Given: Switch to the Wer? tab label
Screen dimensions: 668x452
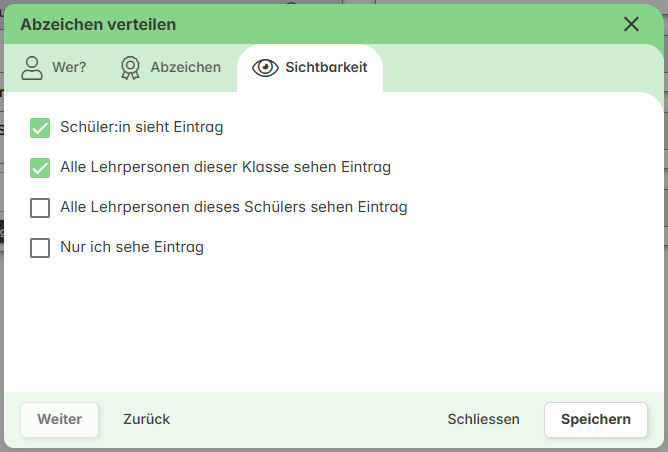Looking at the screenshot, I should 69,67.
